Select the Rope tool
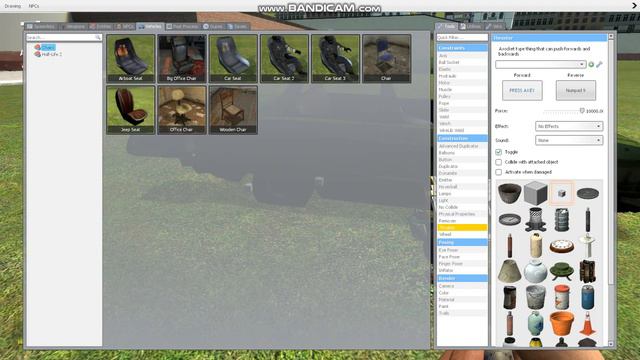This screenshot has height=360, width=640. click(462, 103)
